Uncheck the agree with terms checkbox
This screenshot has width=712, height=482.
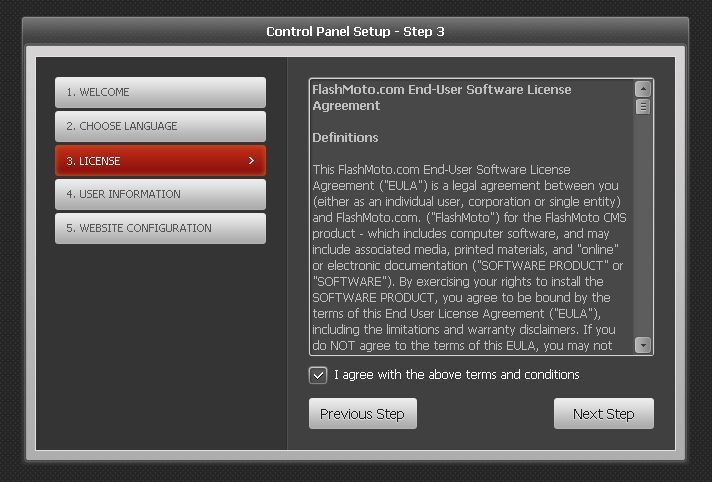318,375
